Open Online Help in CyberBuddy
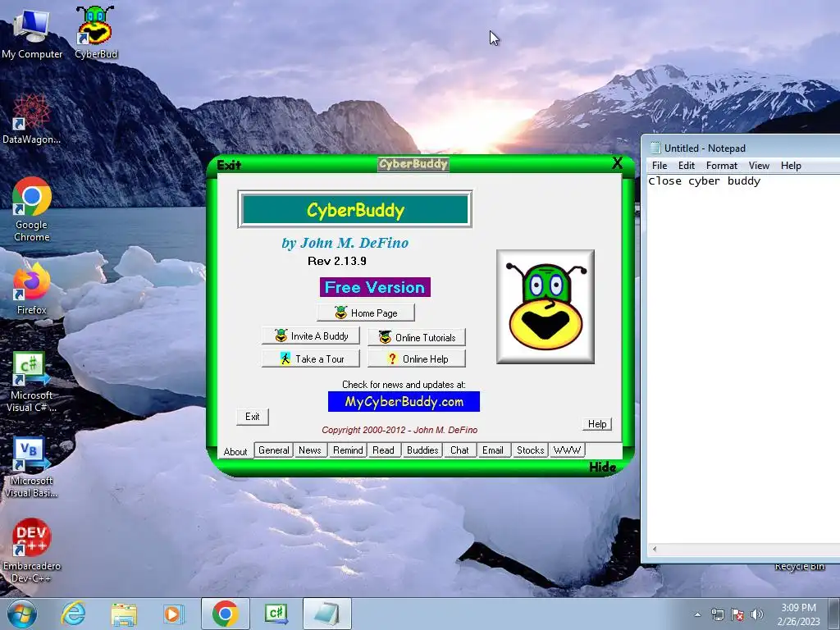Screen dimensions: 840x630 (417, 359)
